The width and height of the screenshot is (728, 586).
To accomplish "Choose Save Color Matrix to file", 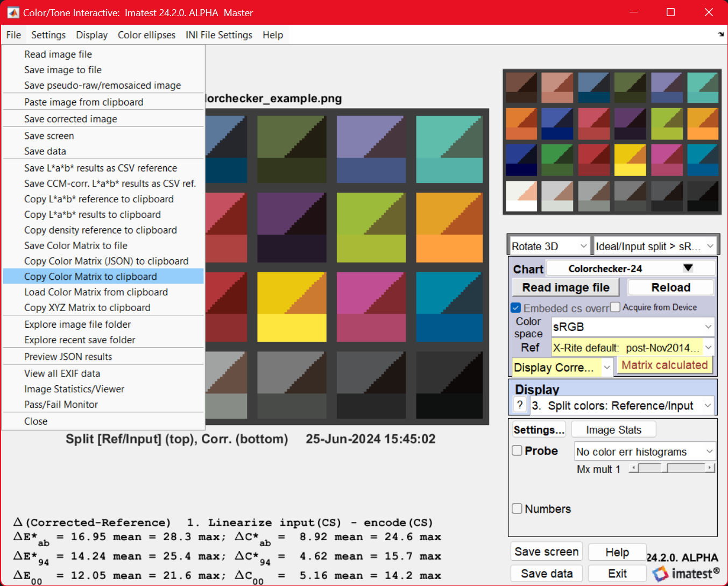I will point(103,245).
